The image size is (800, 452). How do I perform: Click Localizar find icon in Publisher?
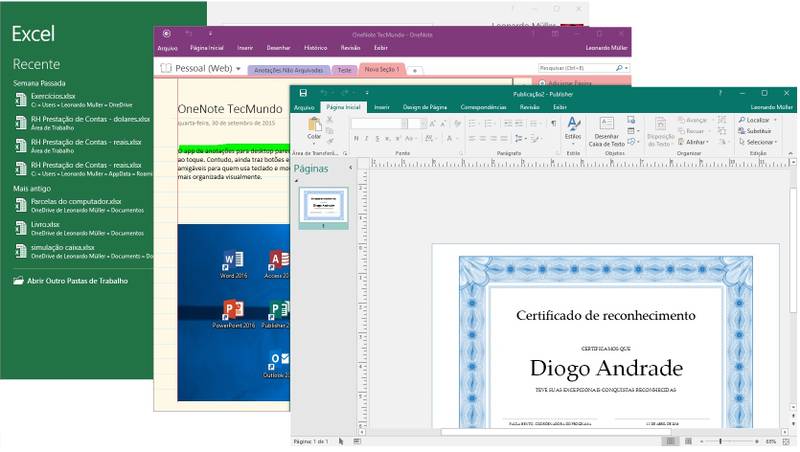coord(742,120)
